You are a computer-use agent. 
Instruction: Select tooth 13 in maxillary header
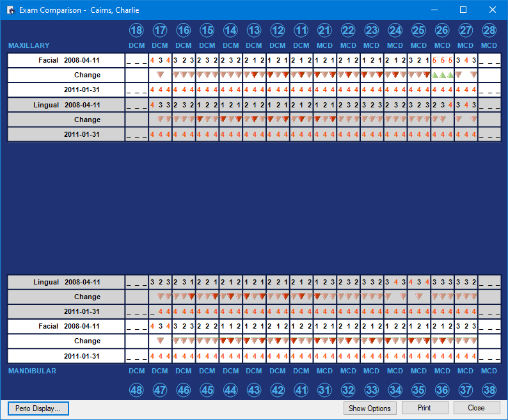point(254,31)
